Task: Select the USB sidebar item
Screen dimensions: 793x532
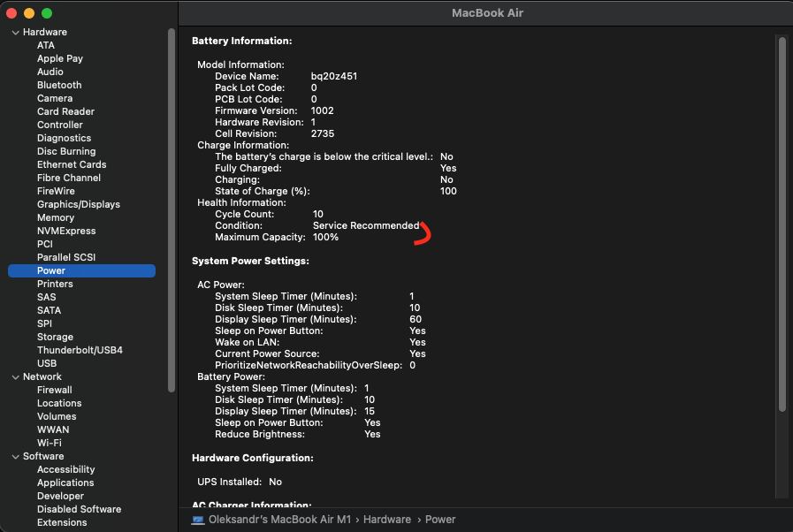Action: tap(47, 363)
